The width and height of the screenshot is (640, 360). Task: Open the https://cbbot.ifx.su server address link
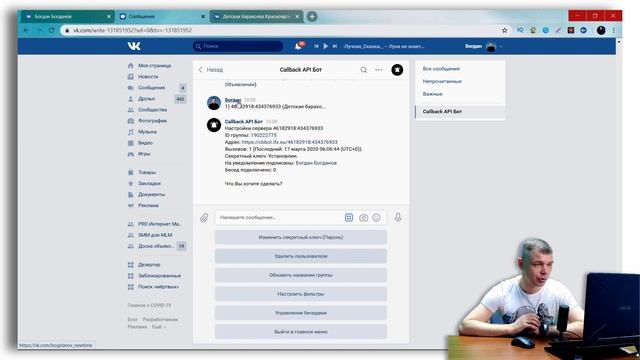[290, 142]
